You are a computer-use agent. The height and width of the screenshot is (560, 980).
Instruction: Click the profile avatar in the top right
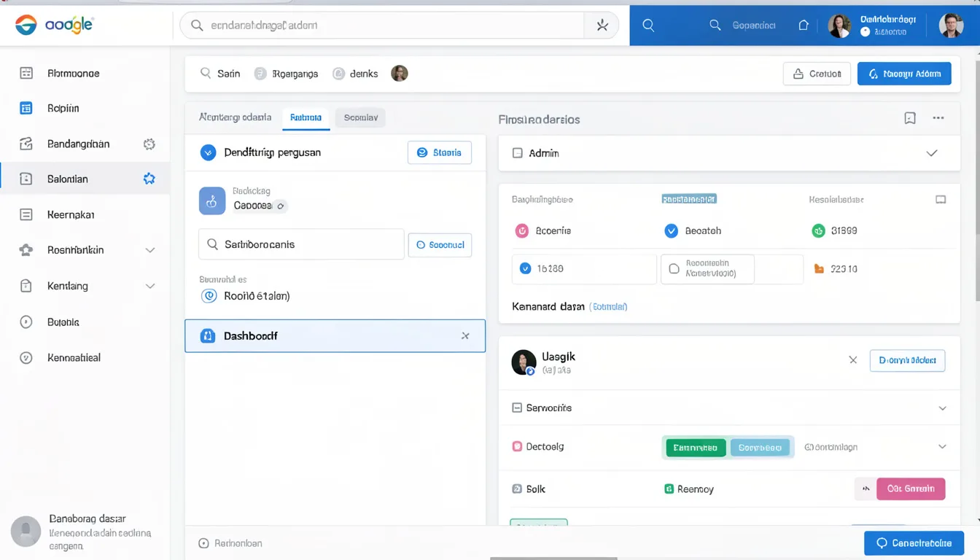951,26
